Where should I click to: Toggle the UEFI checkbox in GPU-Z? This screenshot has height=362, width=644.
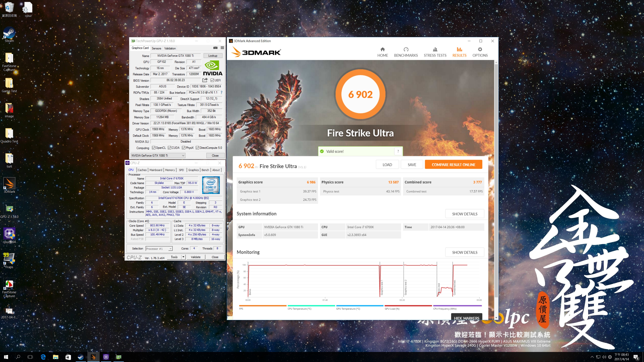(212, 80)
